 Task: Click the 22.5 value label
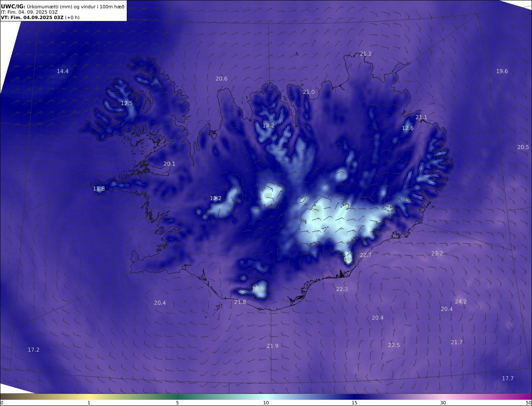(394, 345)
